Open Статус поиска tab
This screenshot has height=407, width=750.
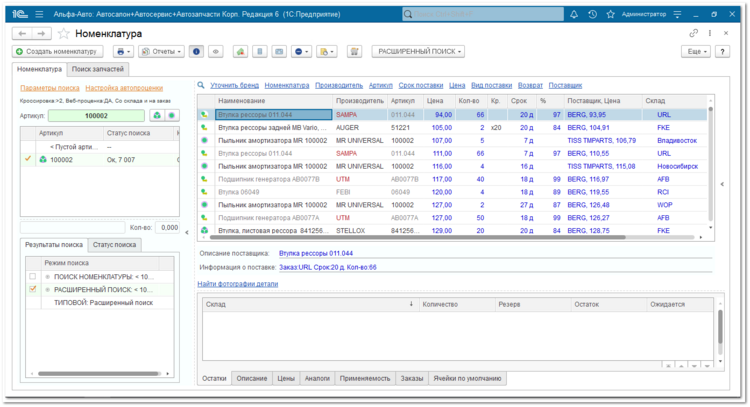tap(114, 244)
